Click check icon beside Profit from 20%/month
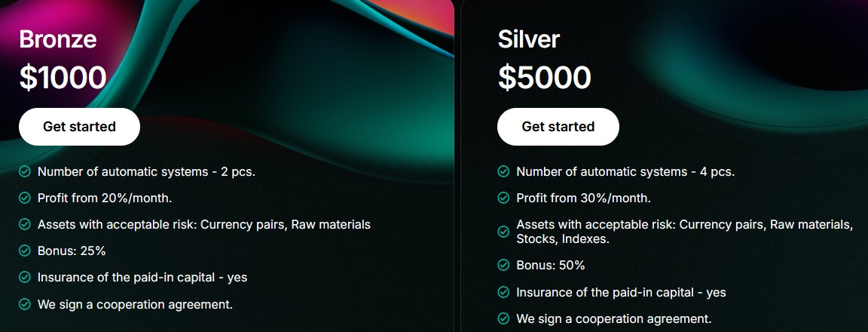This screenshot has height=332, width=868. point(25,198)
